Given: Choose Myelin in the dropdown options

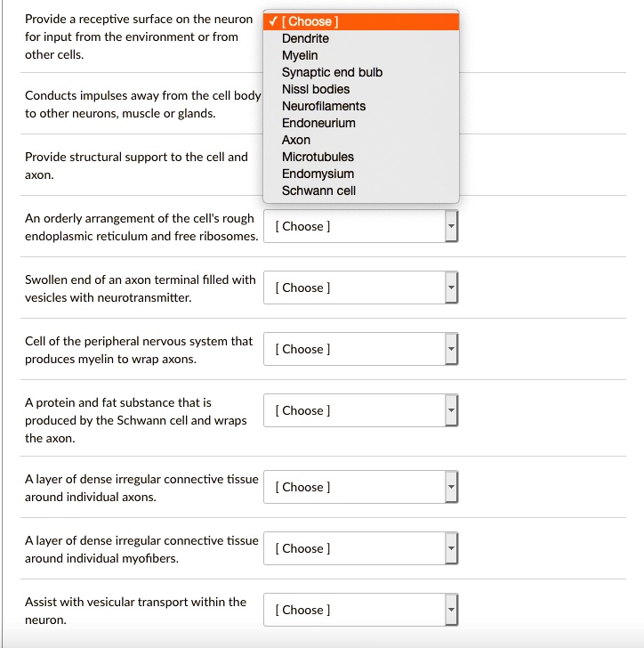Looking at the screenshot, I should click(x=300, y=55).
